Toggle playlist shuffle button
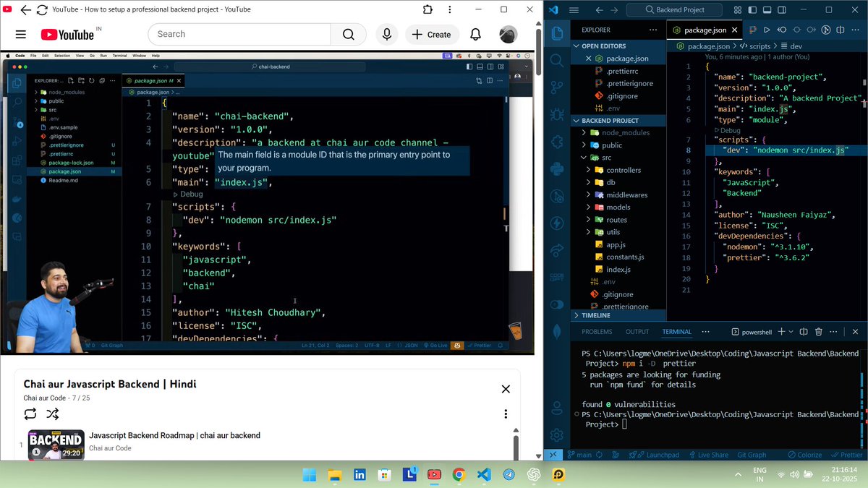Viewport: 868px width, 488px height. pos(53,414)
